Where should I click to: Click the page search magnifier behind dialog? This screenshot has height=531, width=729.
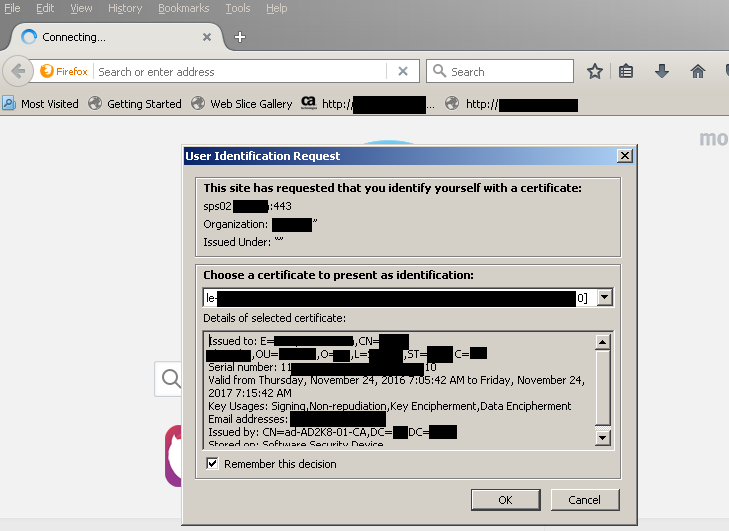tap(171, 378)
